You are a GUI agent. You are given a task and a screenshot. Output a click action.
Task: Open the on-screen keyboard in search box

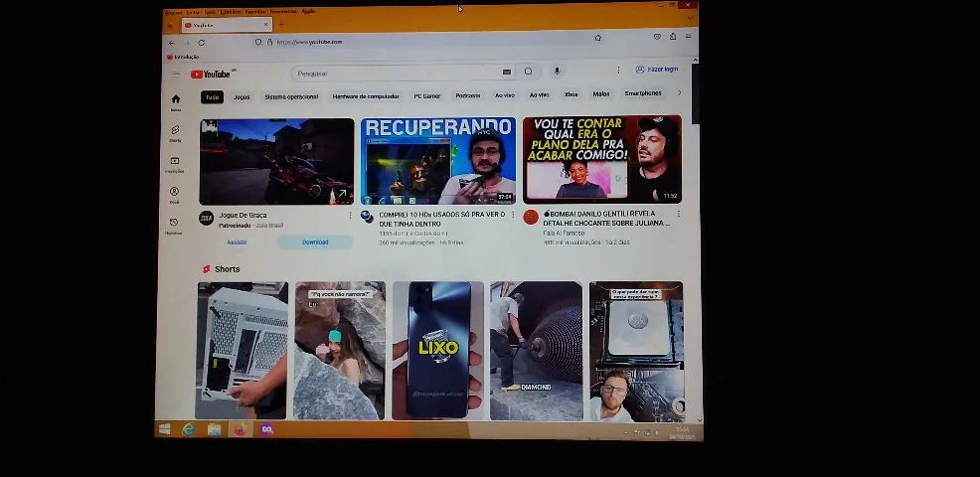pos(507,72)
